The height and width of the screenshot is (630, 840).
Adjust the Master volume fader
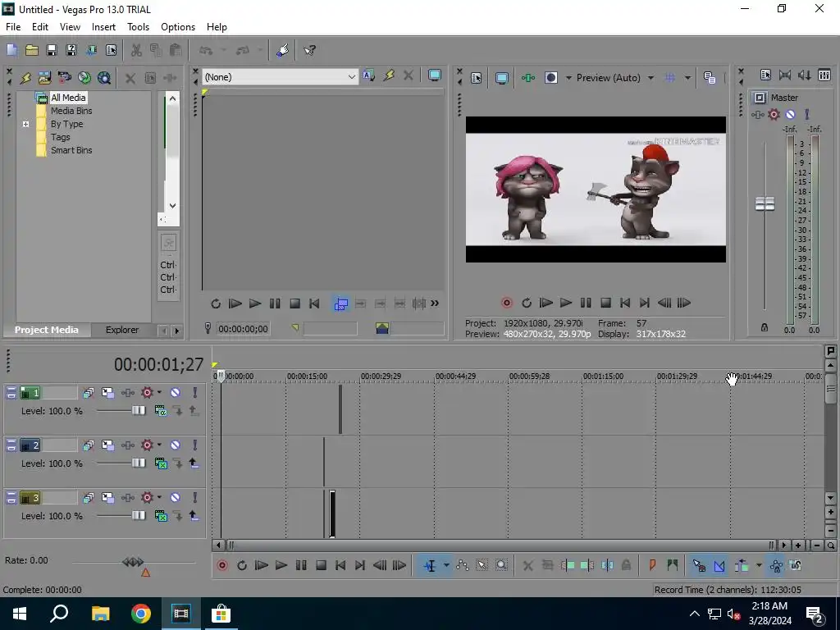765,203
